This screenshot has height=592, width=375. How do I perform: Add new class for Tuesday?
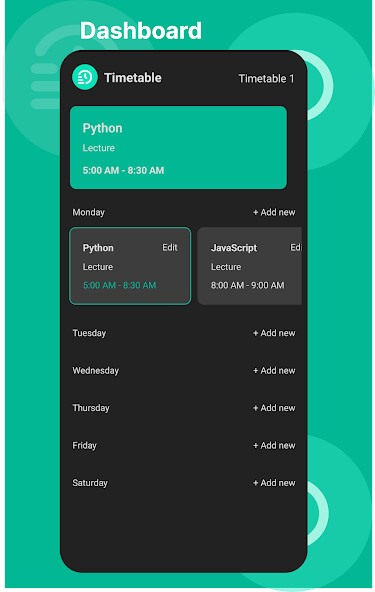coord(274,333)
